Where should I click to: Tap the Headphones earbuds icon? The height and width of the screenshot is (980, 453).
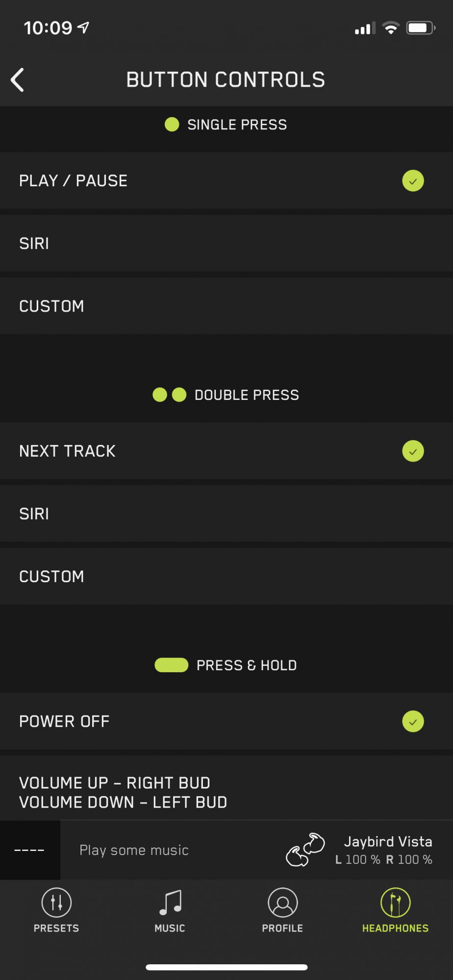[396, 902]
